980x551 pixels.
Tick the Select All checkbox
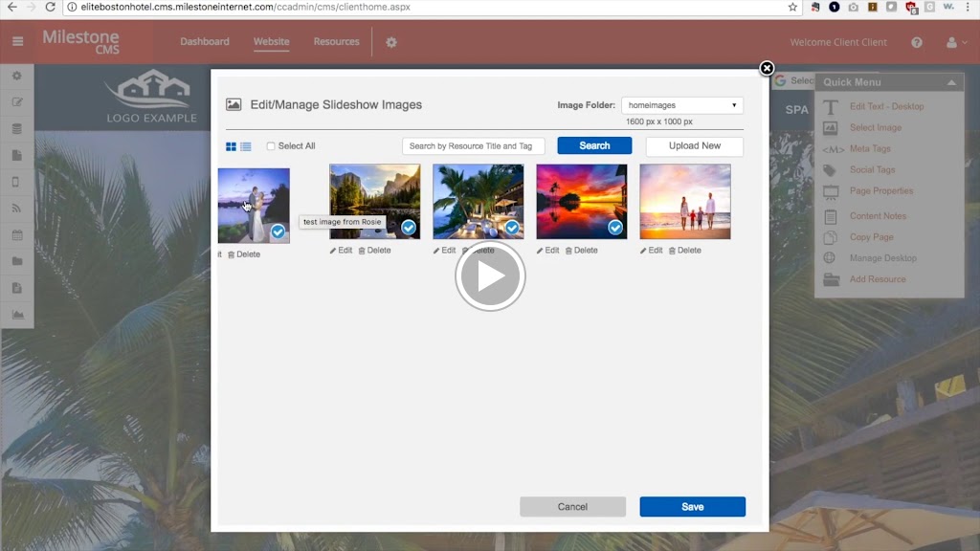tap(271, 146)
